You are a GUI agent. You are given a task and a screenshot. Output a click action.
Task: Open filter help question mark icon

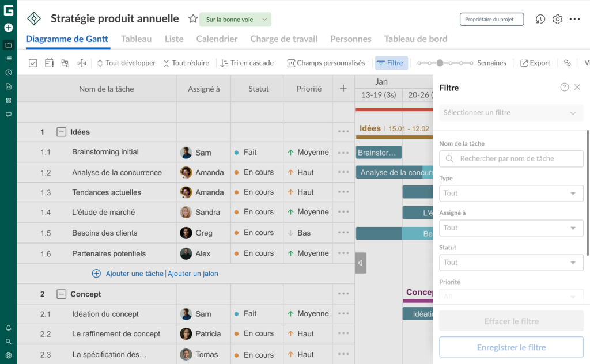565,87
